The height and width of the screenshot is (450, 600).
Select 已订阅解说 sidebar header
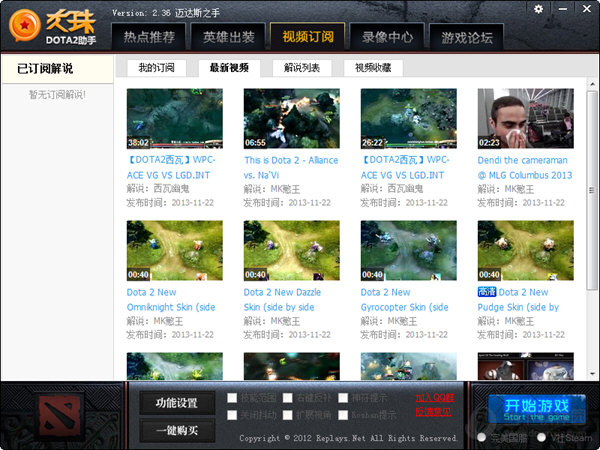(x=57, y=69)
